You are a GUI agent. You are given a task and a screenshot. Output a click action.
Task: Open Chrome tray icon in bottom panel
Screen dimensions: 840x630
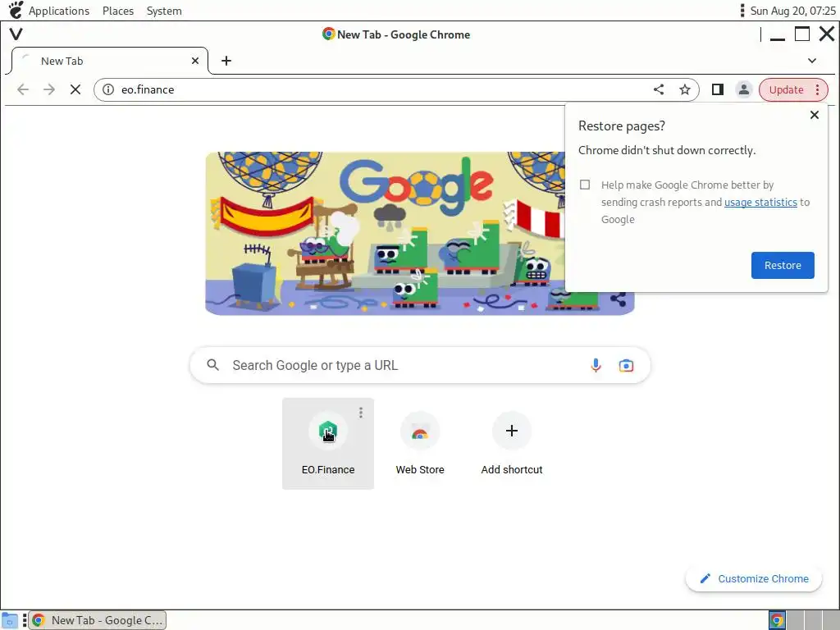pos(777,620)
